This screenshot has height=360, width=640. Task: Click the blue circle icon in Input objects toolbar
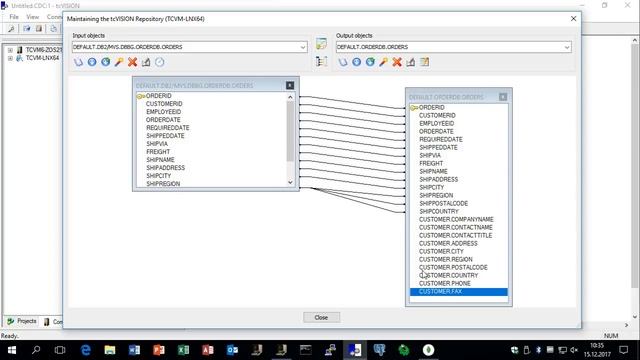coord(92,62)
